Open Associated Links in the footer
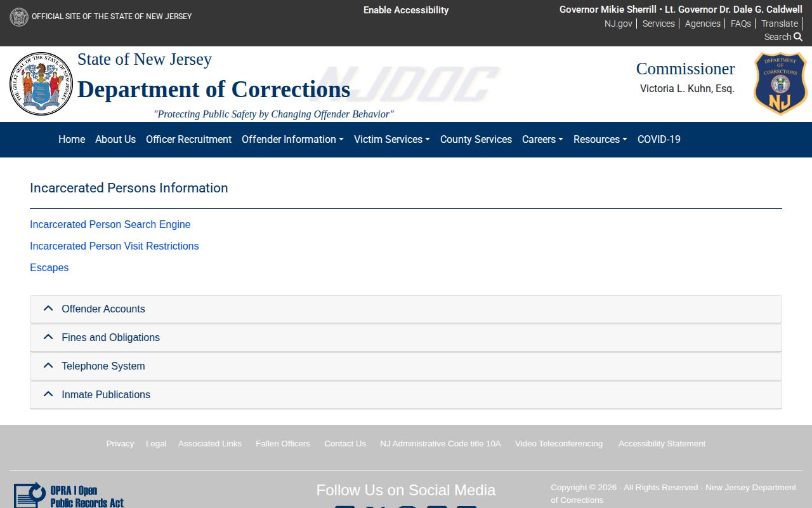The height and width of the screenshot is (508, 812). [x=210, y=444]
